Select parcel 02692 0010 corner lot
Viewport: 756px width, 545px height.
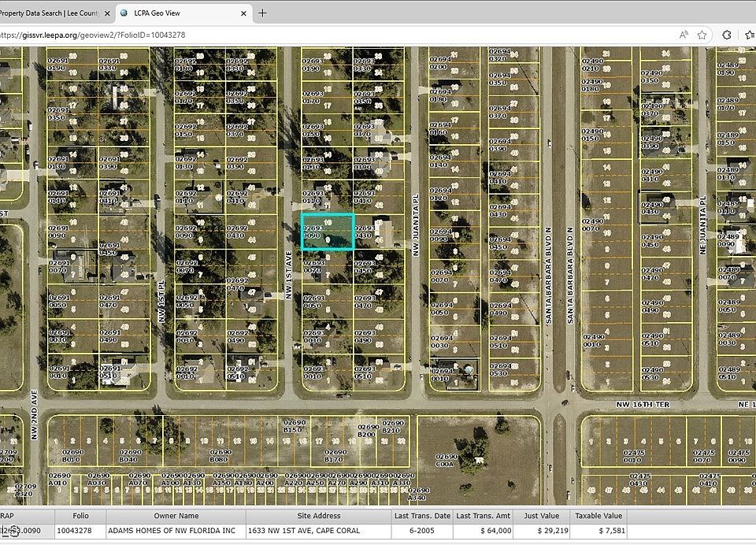[199, 372]
